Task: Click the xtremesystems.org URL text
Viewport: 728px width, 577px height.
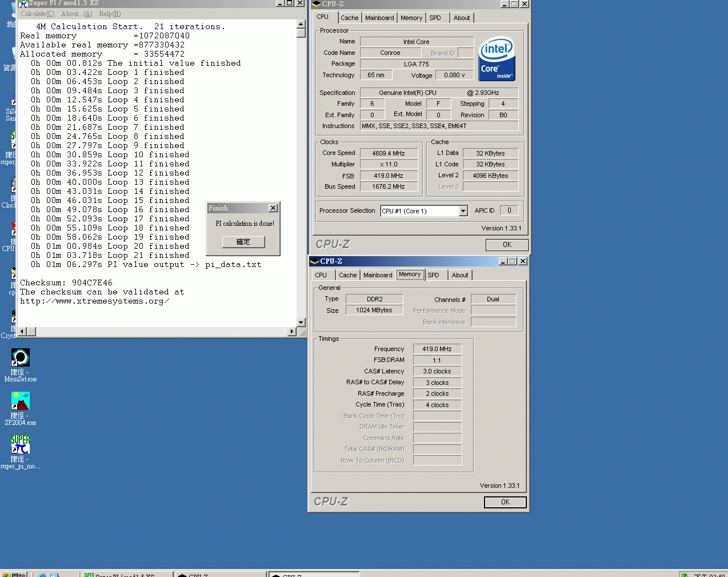Action: pos(95,301)
